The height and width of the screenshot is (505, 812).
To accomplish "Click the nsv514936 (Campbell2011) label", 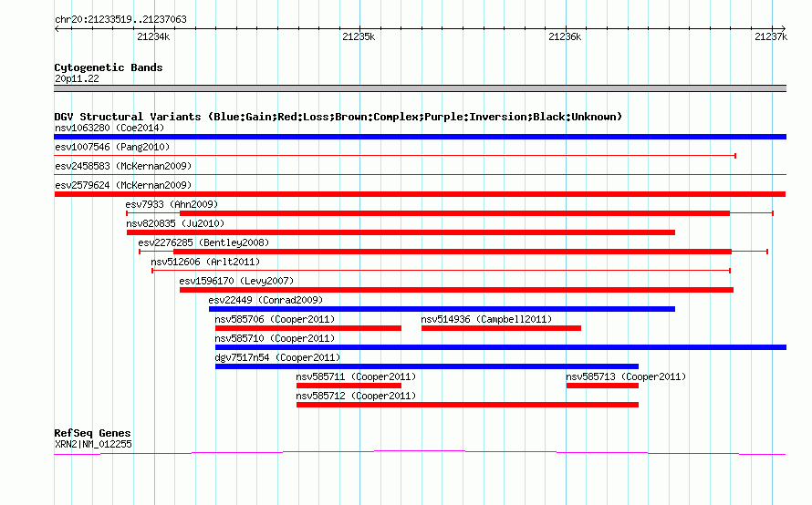I will click(x=486, y=319).
